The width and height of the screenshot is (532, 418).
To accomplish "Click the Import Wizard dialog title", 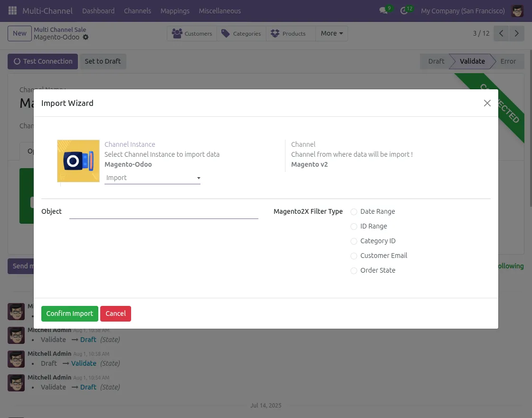I will coord(67,103).
